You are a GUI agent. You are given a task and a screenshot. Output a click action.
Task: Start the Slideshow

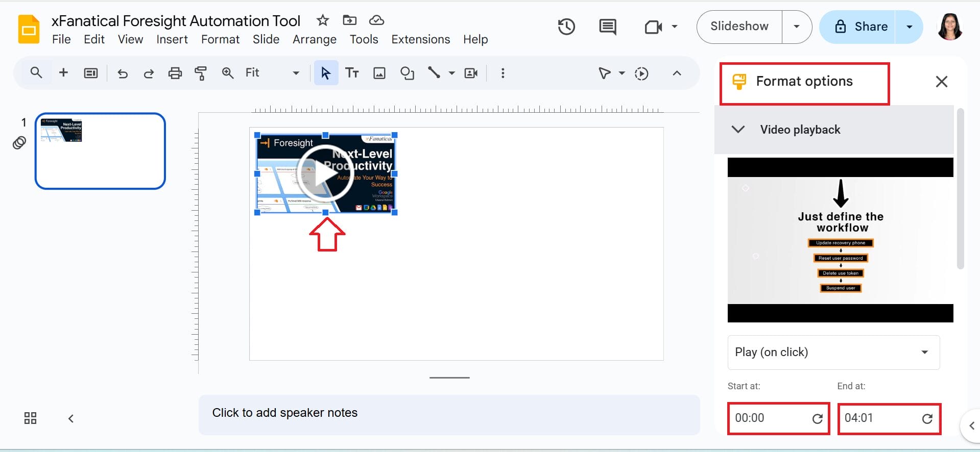739,27
